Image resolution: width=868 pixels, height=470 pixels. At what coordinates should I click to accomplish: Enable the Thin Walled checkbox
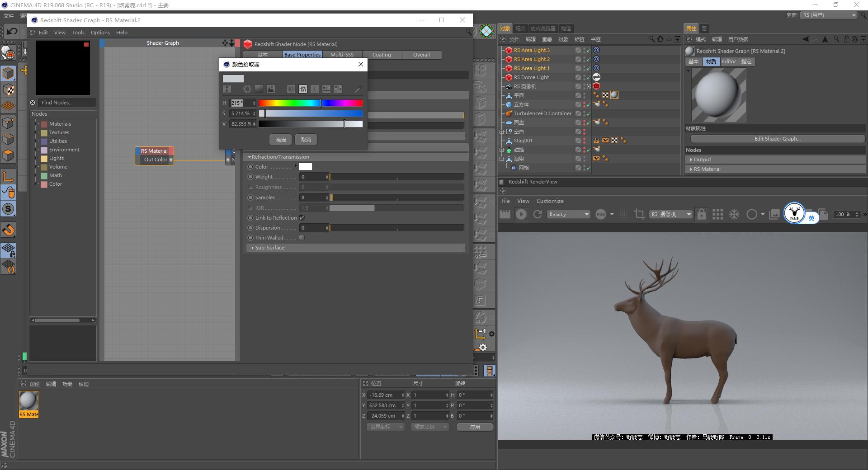tap(302, 237)
